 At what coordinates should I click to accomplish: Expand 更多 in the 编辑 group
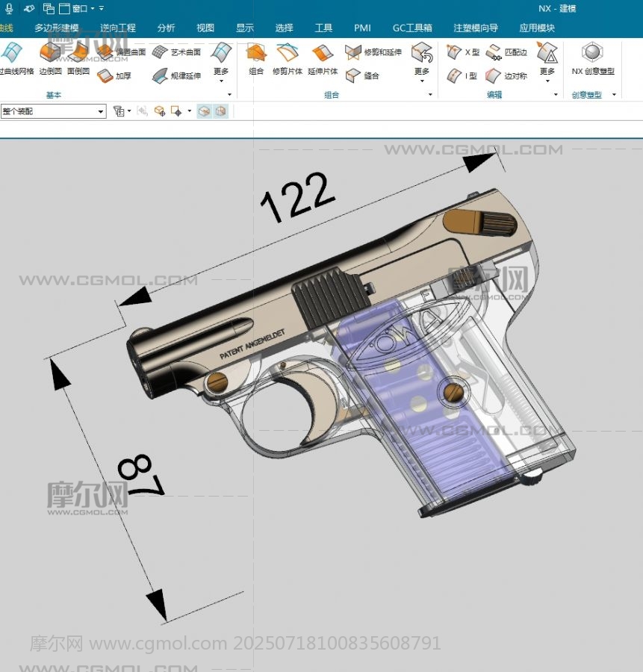point(547,62)
